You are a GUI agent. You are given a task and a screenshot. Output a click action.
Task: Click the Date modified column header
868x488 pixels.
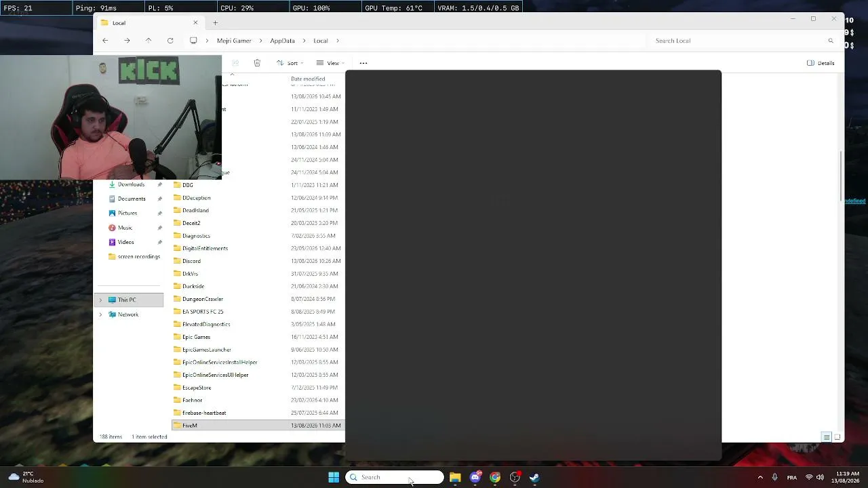308,79
